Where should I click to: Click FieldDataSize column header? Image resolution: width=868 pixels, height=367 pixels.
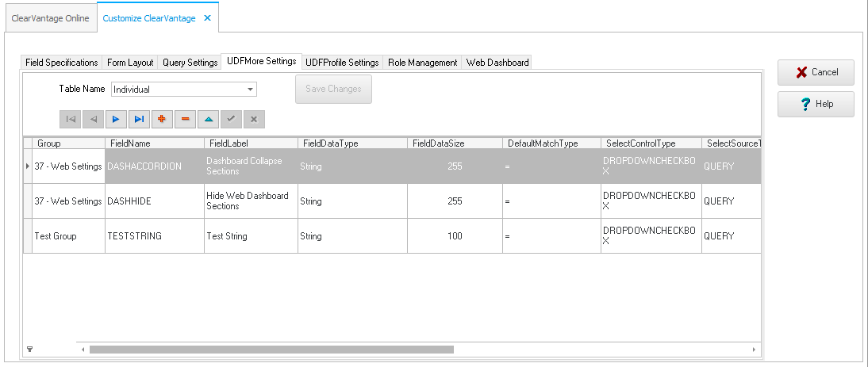pyautogui.click(x=455, y=143)
